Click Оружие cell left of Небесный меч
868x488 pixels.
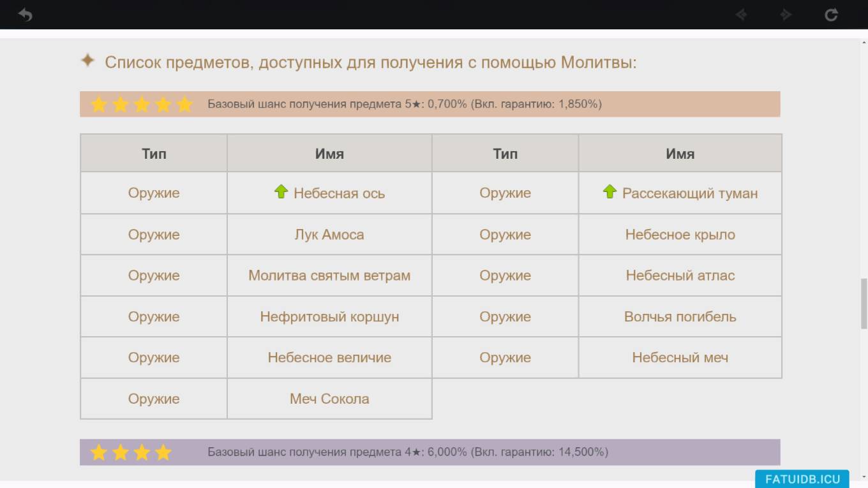[x=505, y=357]
